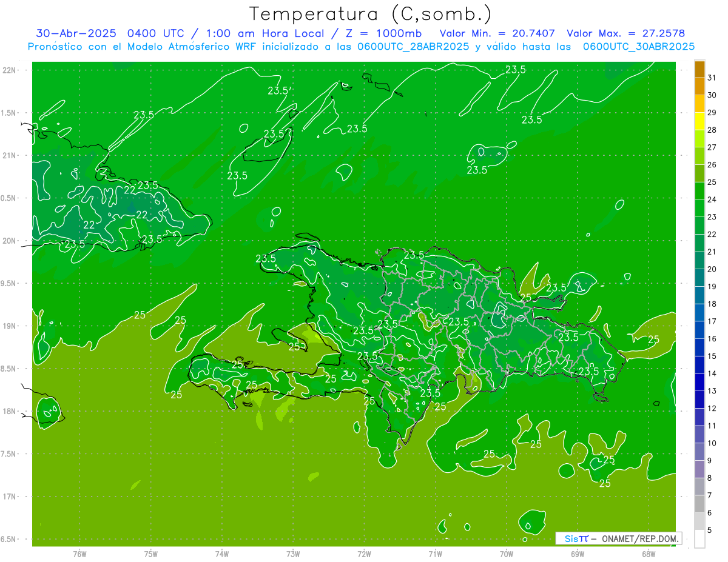Click the colorbar label '13'

pos(712,391)
